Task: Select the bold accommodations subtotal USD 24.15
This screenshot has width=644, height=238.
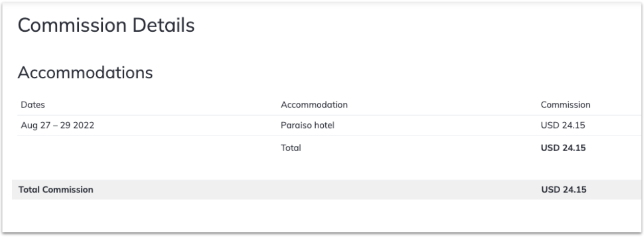Action: point(563,148)
